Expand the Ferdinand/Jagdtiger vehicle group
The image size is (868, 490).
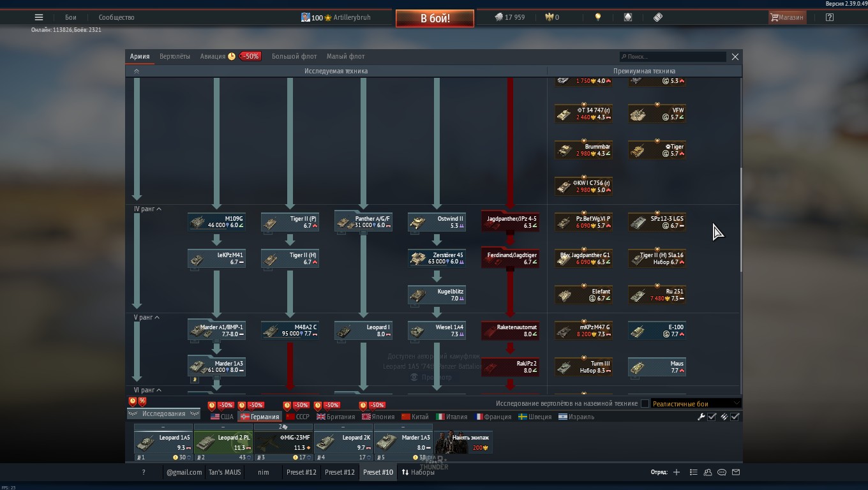coord(511,258)
